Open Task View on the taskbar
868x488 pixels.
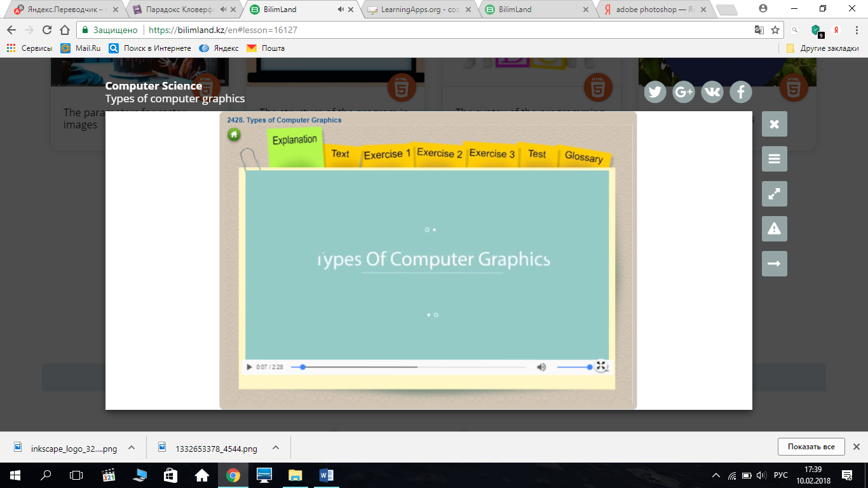pyautogui.click(x=76, y=475)
